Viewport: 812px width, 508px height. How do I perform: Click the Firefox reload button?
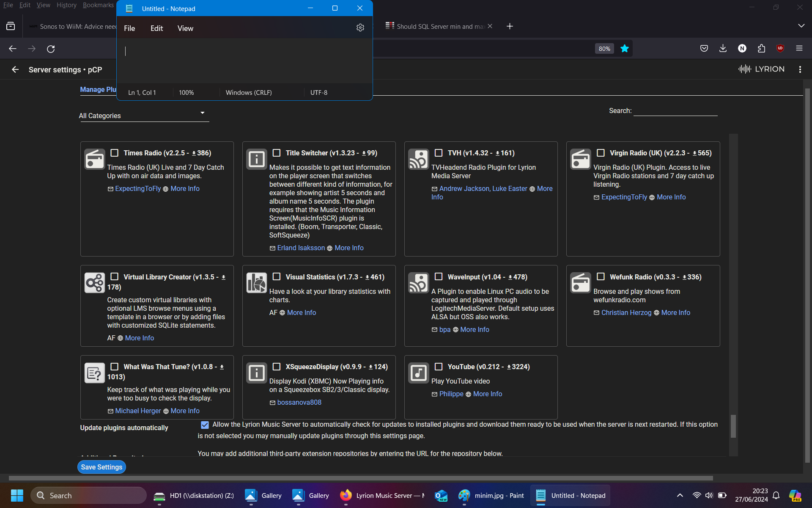[51, 49]
